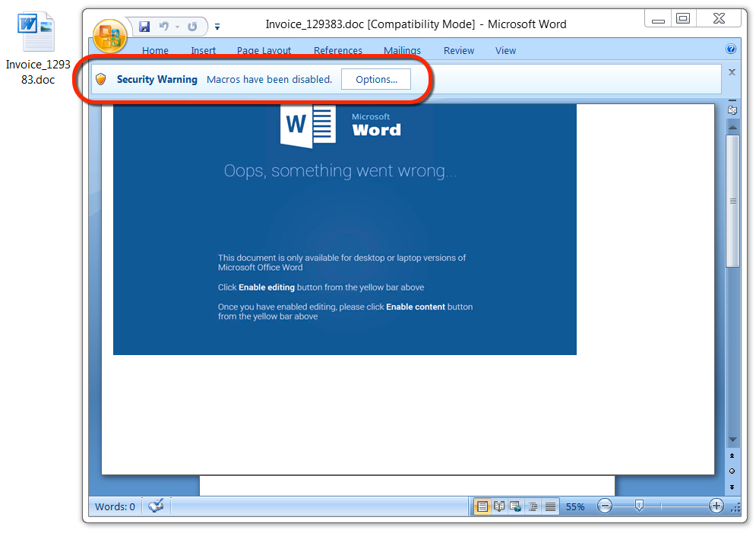
Task: Click the Security Warning shield icon
Action: pyautogui.click(x=101, y=79)
